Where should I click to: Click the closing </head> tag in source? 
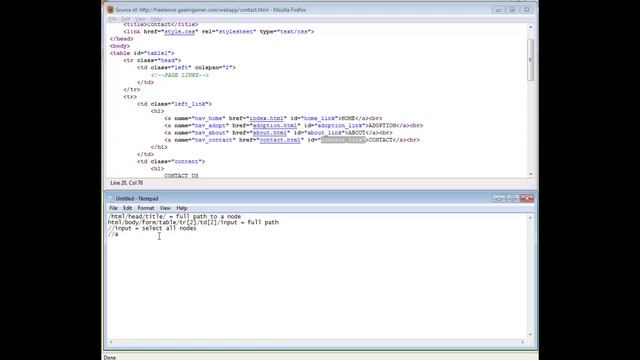click(122, 39)
